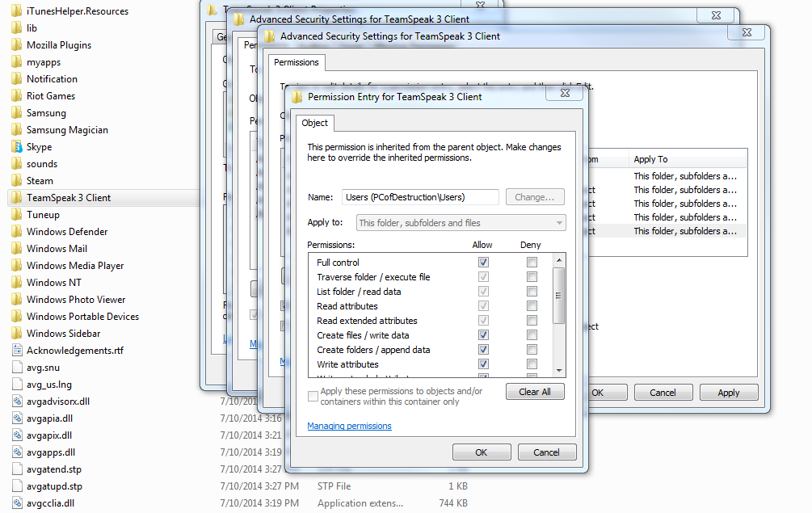
Task: Click the TeamSpeak 3 Client folder icon
Action: point(17,198)
